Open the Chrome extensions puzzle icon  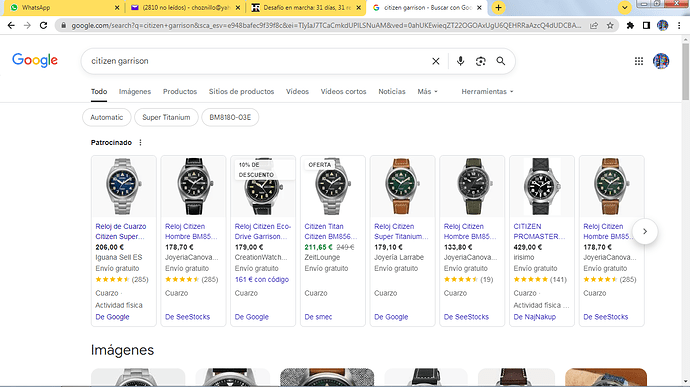tap(630, 26)
